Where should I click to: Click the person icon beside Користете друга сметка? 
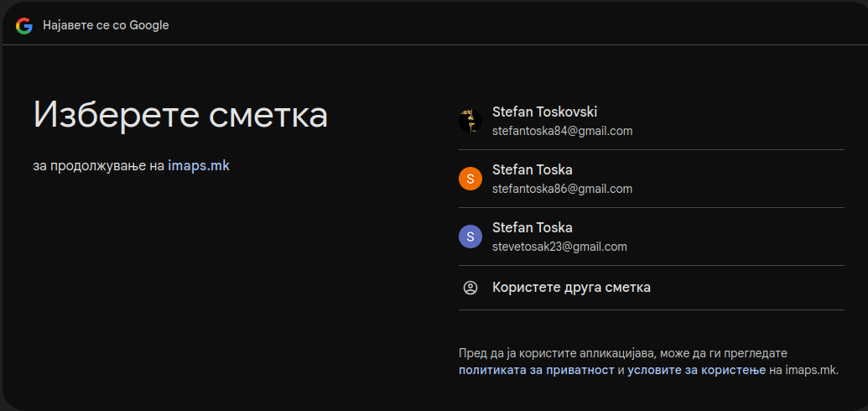470,288
